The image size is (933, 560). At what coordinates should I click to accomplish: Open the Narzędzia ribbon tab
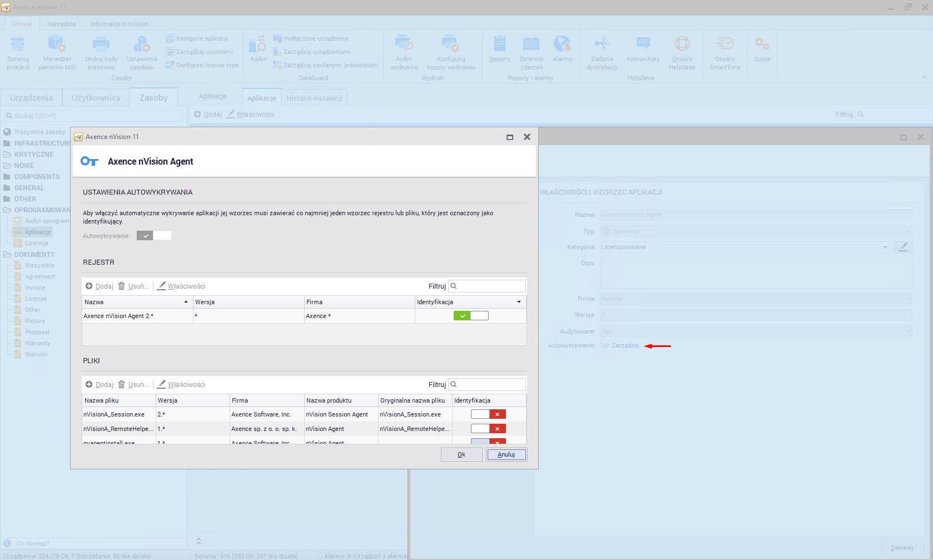pyautogui.click(x=61, y=24)
